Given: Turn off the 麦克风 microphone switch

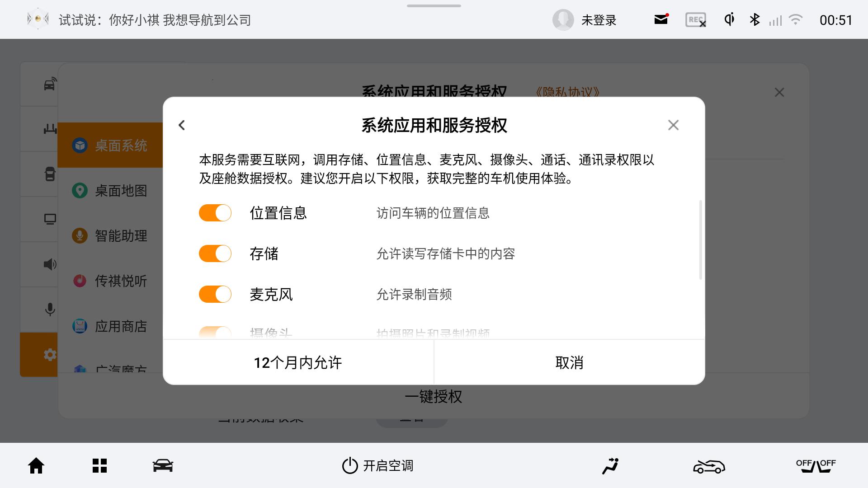Looking at the screenshot, I should tap(215, 294).
